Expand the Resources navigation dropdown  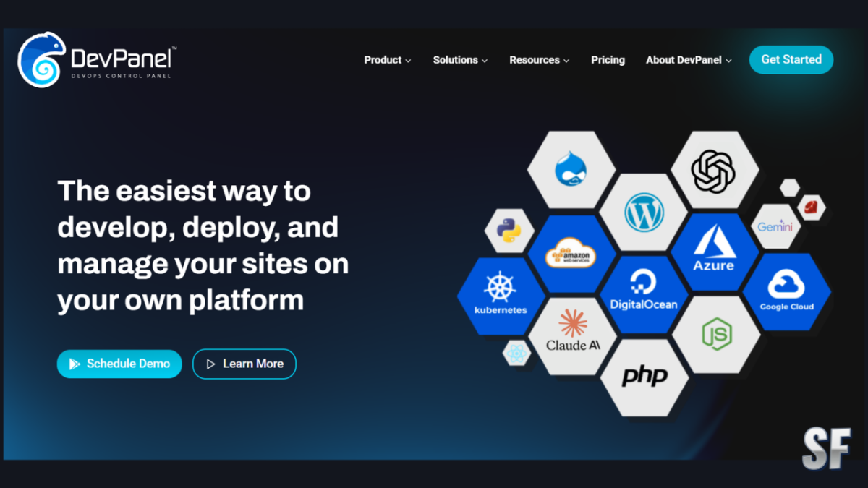tap(539, 60)
